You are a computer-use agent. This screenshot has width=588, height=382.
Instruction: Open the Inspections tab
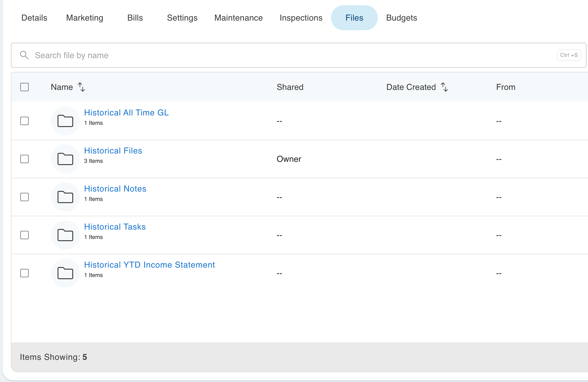tap(301, 18)
